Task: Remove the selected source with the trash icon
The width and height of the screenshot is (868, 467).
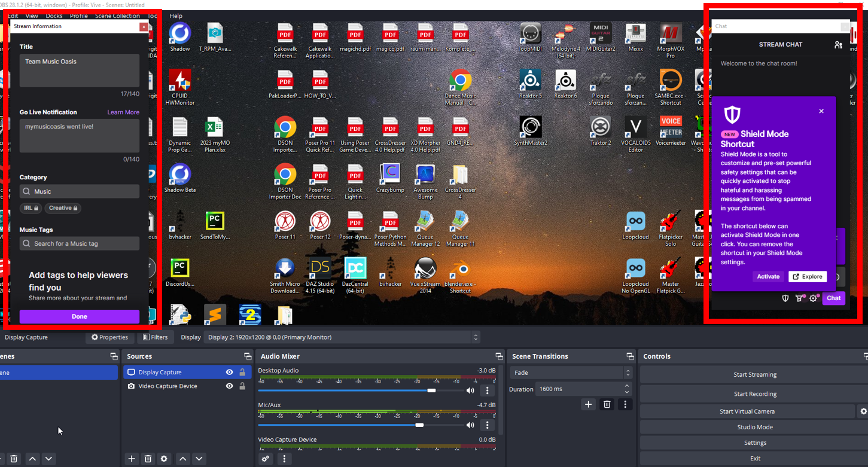Action: [148, 459]
